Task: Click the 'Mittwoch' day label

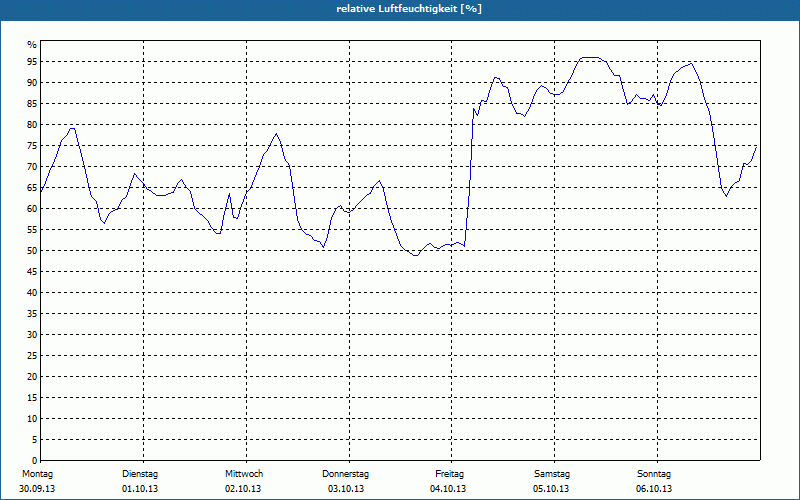Action: [x=244, y=474]
